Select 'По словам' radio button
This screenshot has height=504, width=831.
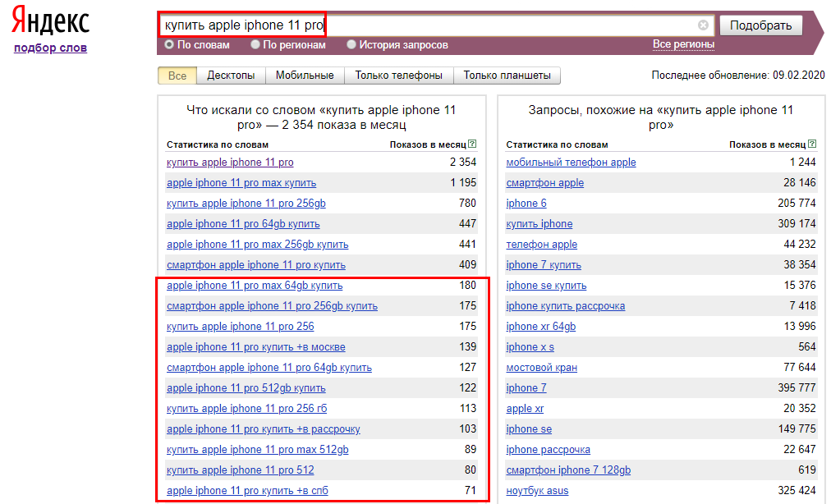(x=169, y=44)
